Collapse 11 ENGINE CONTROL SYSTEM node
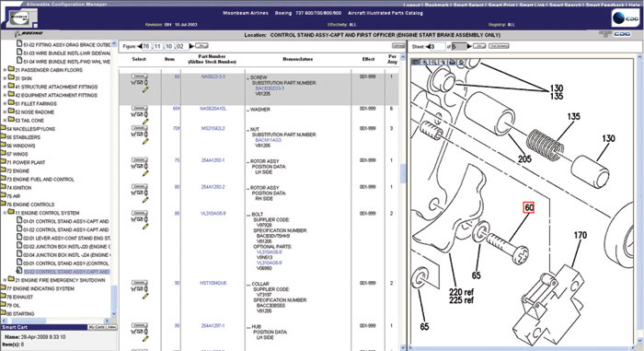The image size is (644, 351). tap(5, 213)
